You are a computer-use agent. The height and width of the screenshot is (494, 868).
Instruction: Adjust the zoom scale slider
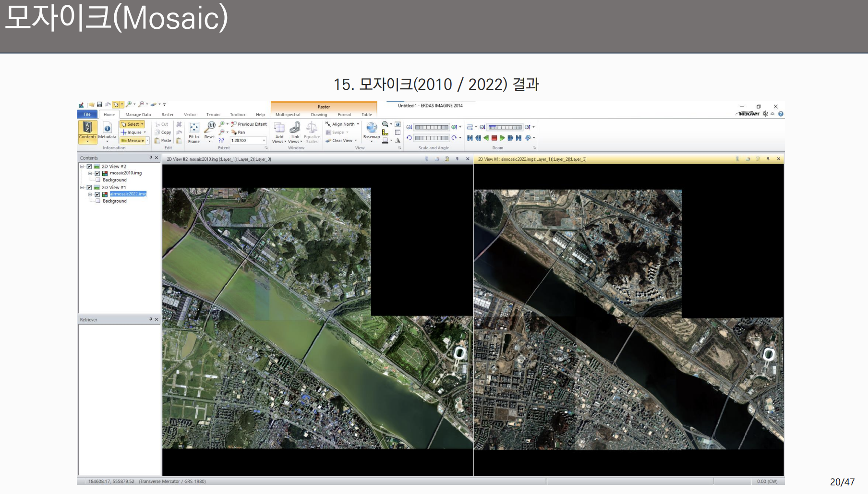pos(432,127)
